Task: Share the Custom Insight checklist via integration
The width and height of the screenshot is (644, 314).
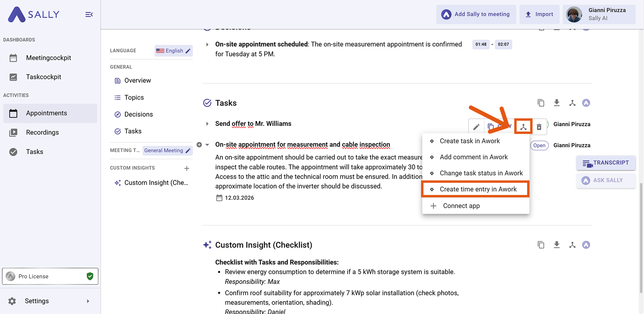Action: tap(572, 245)
